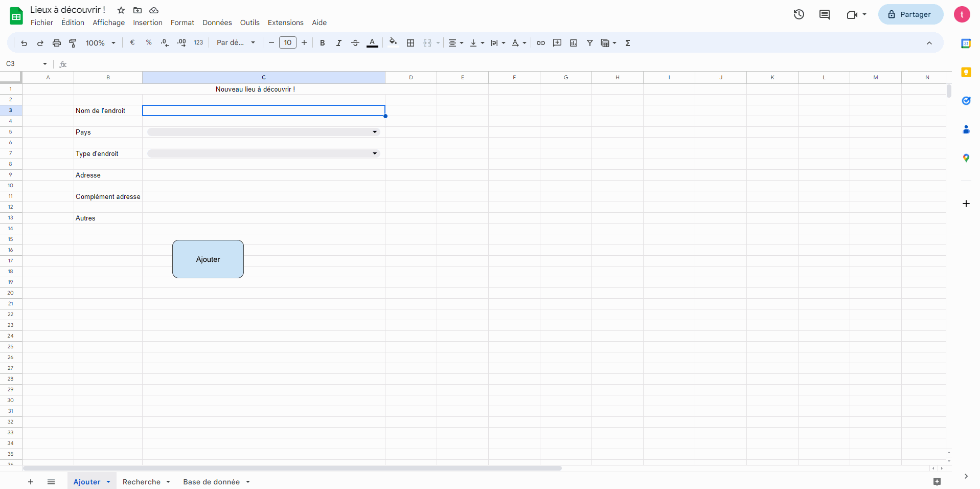Toggle strikethrough formatting
The height and width of the screenshot is (489, 980).
tap(355, 43)
